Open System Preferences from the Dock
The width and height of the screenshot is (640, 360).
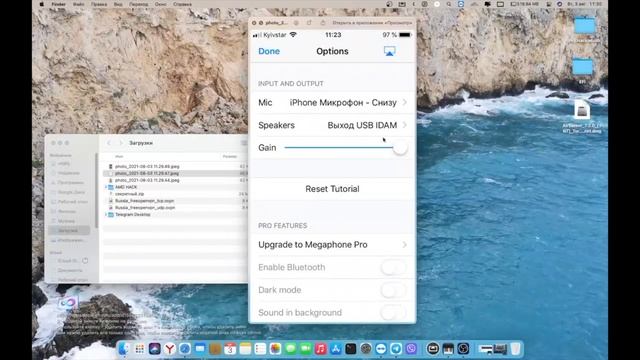pos(366,349)
